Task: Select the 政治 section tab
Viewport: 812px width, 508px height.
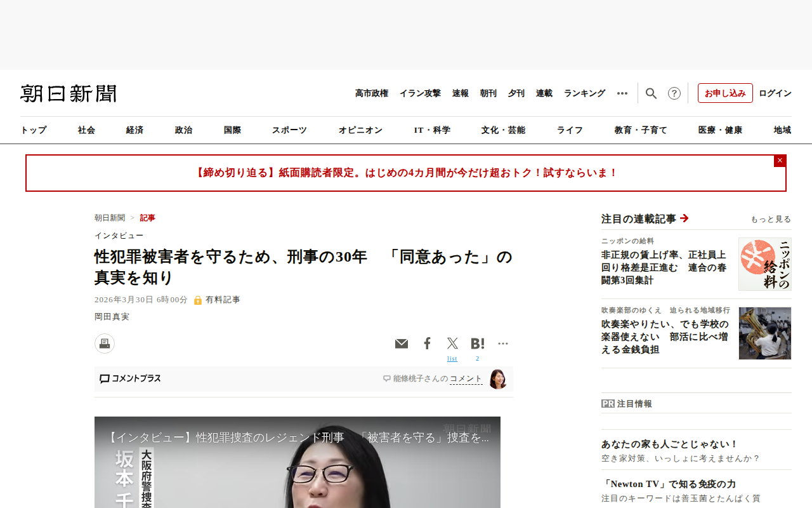Action: coord(184,130)
